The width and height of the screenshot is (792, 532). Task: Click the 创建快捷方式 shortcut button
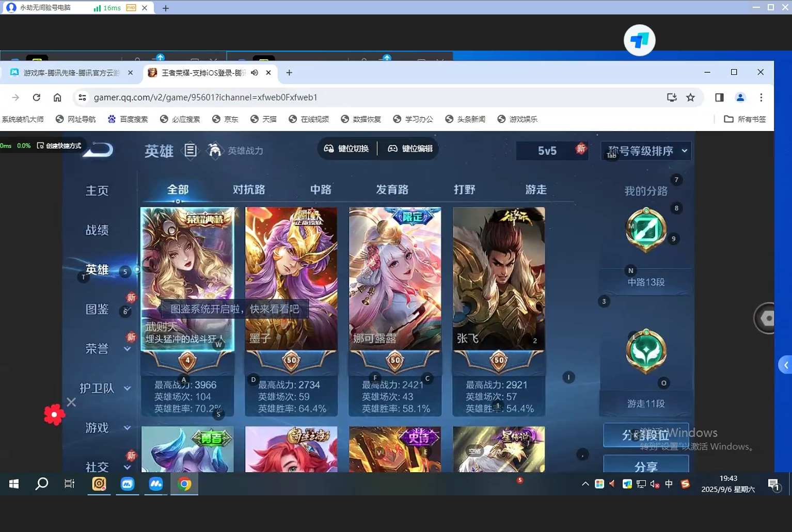pos(59,146)
